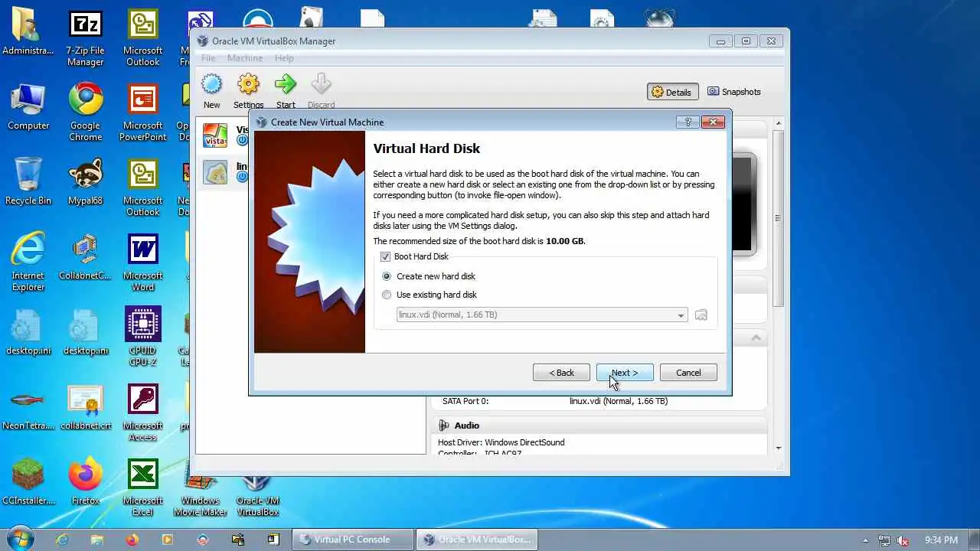Click Next to continue the wizard

pos(625,373)
